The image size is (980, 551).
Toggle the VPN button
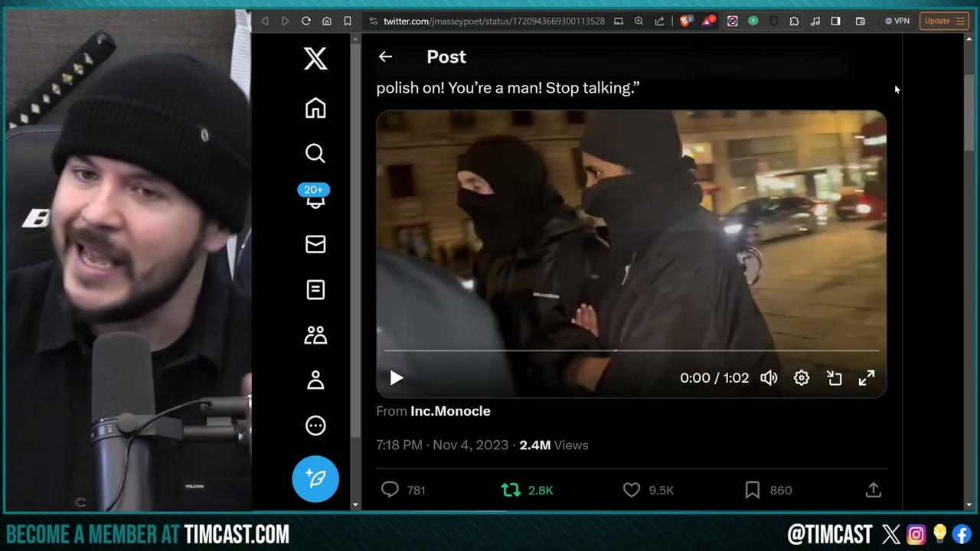click(x=897, y=21)
